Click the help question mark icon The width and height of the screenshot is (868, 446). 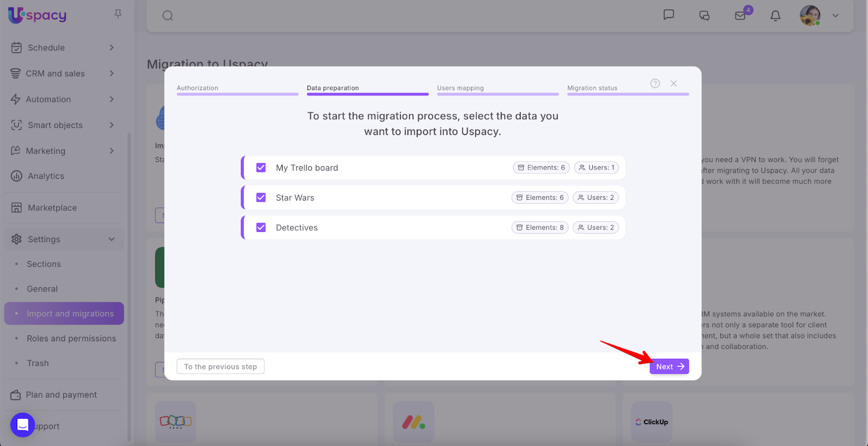click(655, 83)
